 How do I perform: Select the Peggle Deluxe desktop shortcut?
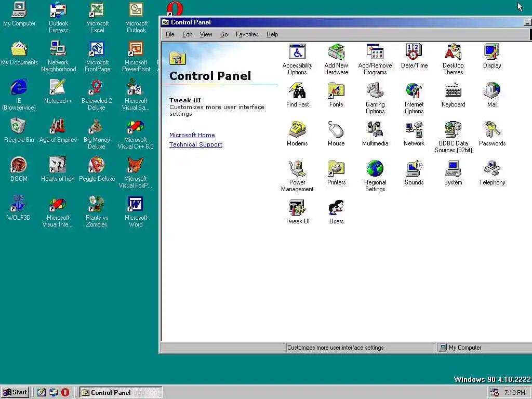[x=97, y=169]
